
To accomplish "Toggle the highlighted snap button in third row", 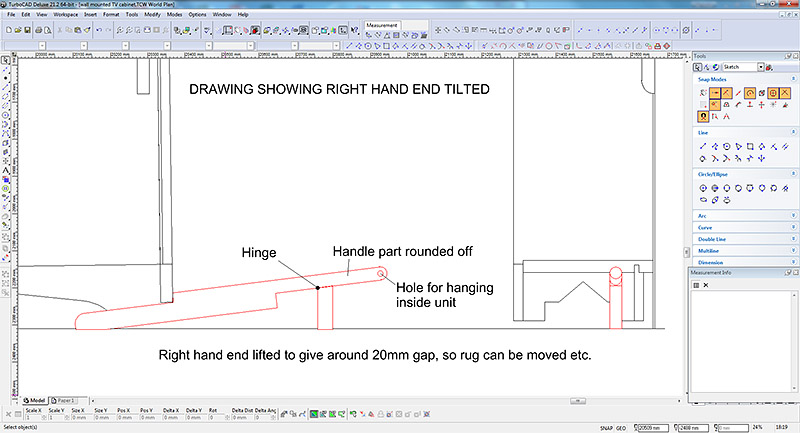I will click(x=703, y=116).
